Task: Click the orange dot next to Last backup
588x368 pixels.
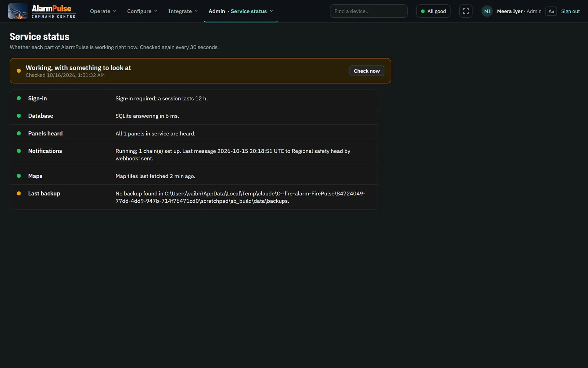Action: pos(19,193)
